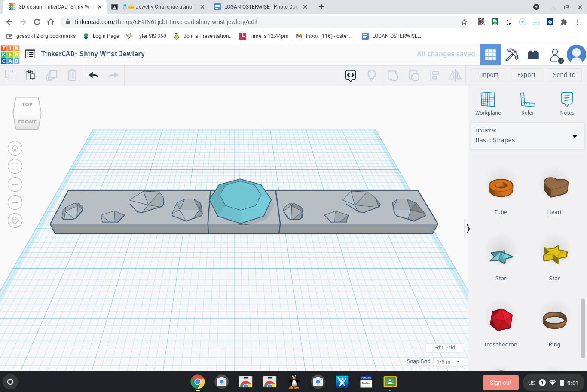
Task: Open the design list icon beside title
Action: (x=30, y=54)
